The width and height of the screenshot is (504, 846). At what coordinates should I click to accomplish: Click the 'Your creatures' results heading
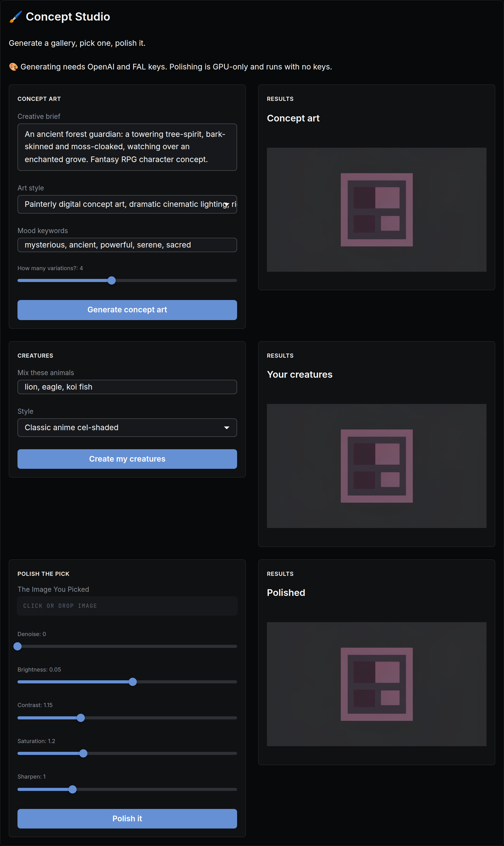pos(300,374)
